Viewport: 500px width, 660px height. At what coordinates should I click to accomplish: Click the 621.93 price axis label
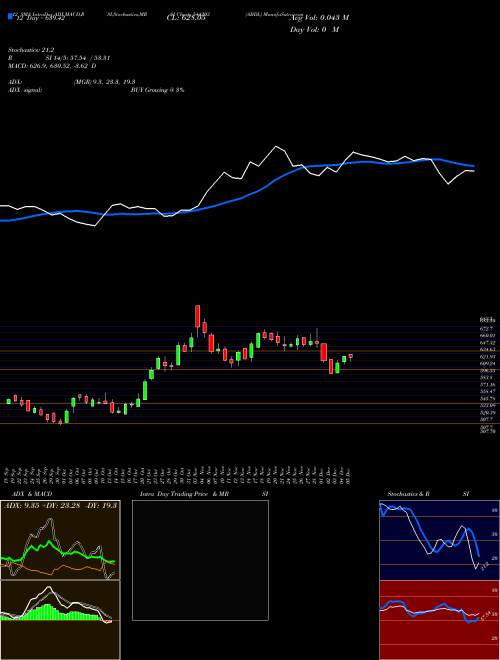(x=487, y=357)
